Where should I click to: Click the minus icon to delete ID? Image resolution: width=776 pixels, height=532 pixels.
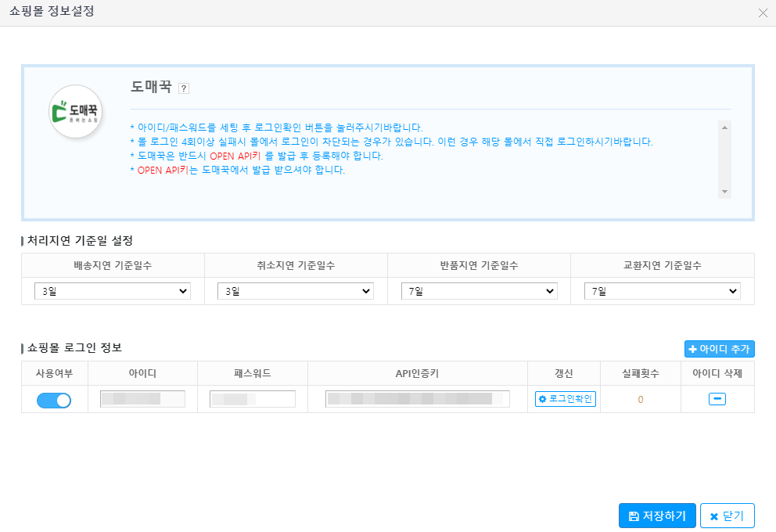[717, 399]
